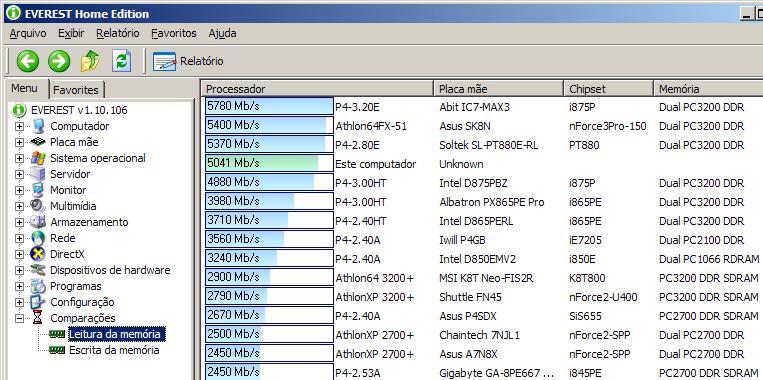This screenshot has height=380, width=763.
Task: Sort by the Processador column header
Action: point(318,89)
